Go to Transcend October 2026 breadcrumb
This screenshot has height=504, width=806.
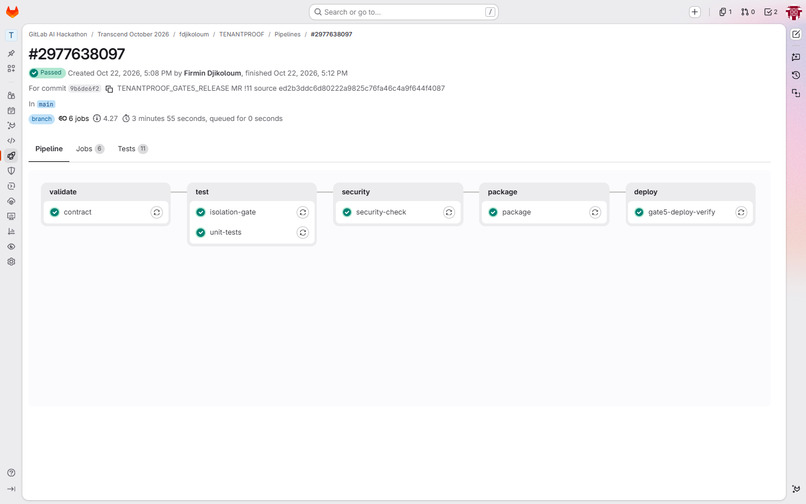click(x=133, y=34)
